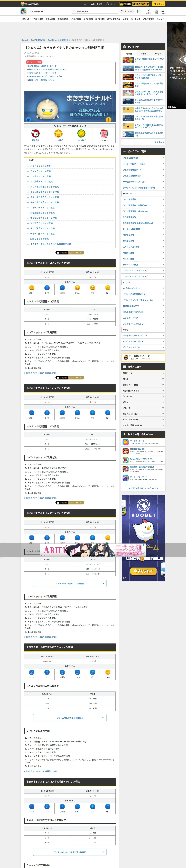Click the ポイ活 header icon link
The width and height of the screenshot is (186, 868).
pos(111,4)
